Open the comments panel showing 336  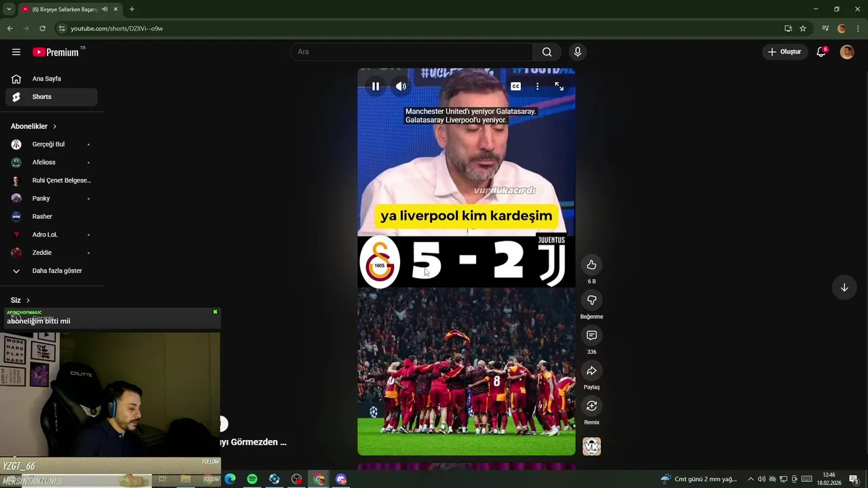pos(591,335)
